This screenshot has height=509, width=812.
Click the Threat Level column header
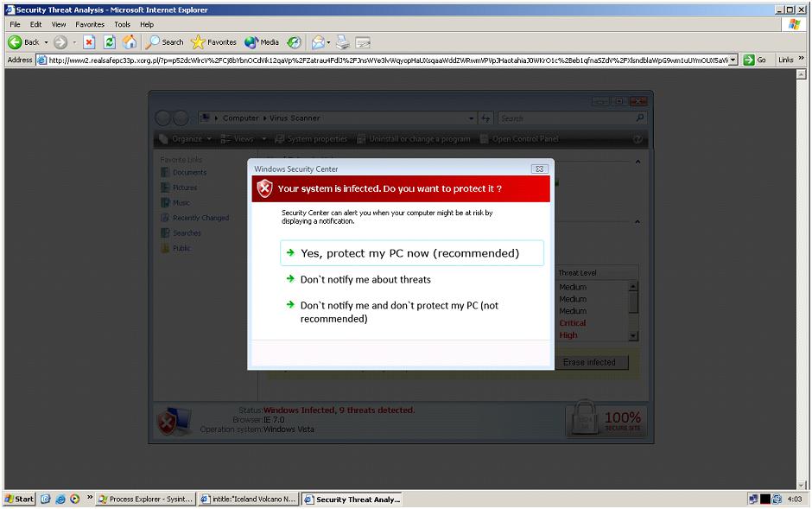[x=577, y=273]
